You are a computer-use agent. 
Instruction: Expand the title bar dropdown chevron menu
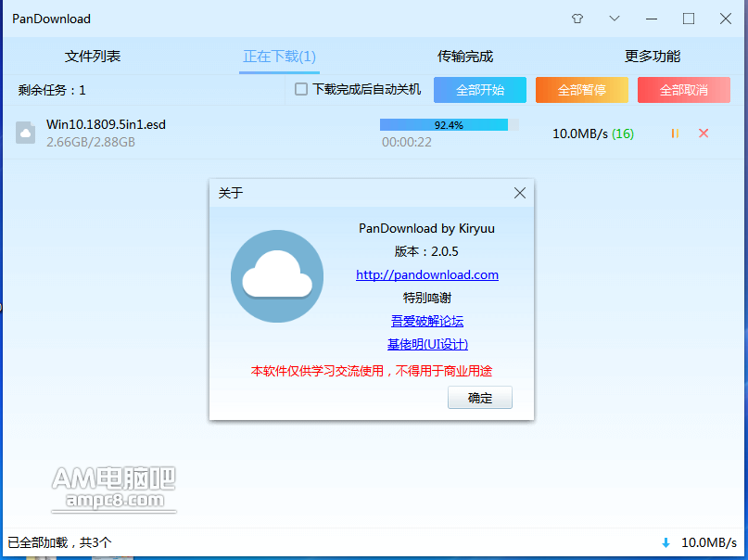[615, 19]
